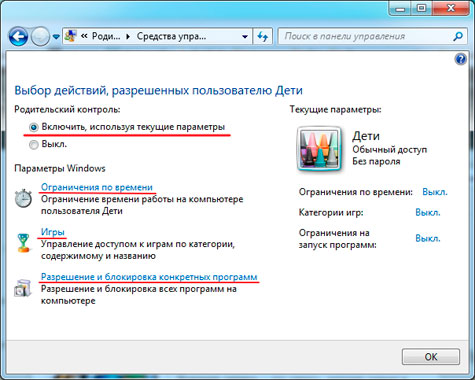Viewport: 475px width, 380px height.
Task: Click 'Выкл.' next to Ограничения по времени
Action: pos(435,192)
